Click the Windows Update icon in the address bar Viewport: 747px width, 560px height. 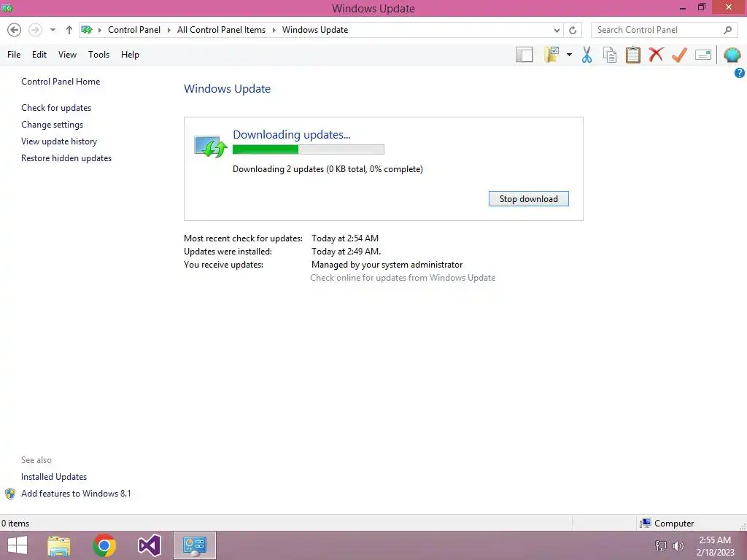click(87, 30)
